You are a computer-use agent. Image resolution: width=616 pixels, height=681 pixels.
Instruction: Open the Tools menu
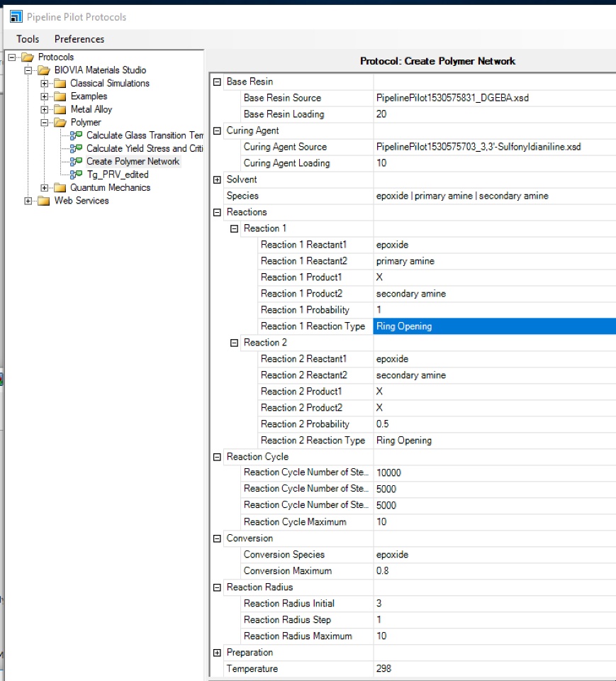click(28, 39)
